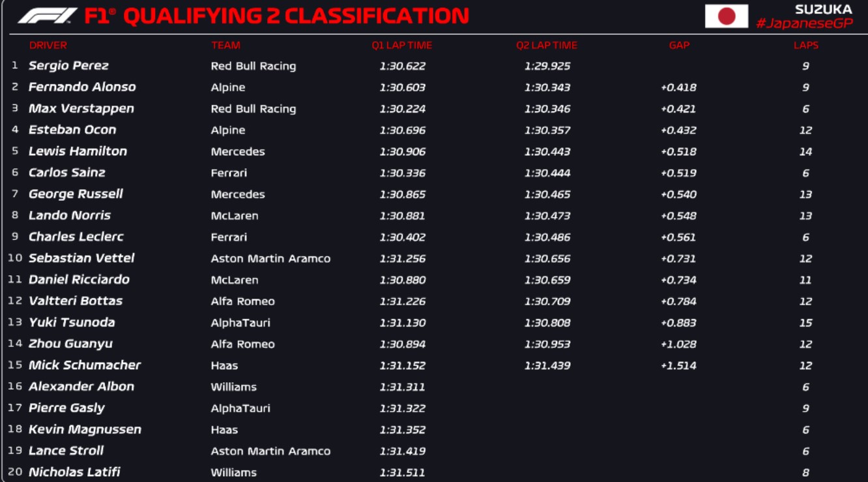Viewport: 868px width, 482px height.
Task: Select driver name Sergio Perez
Action: click(68, 66)
